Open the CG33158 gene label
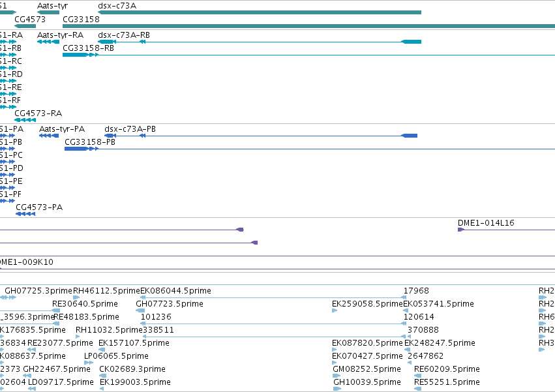This screenshot has width=555, height=392. (x=81, y=19)
